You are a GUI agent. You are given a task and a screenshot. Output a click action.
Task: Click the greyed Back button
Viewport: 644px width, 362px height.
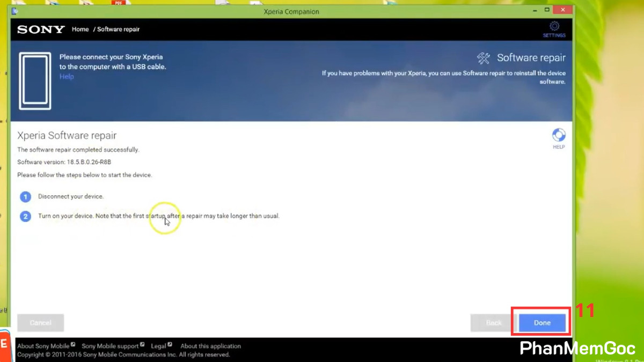(494, 323)
